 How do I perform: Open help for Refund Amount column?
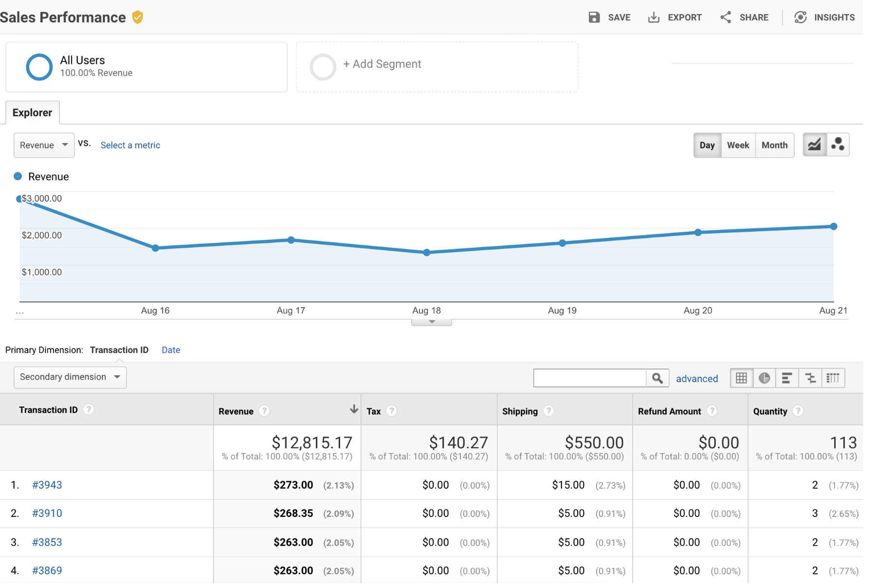(712, 411)
